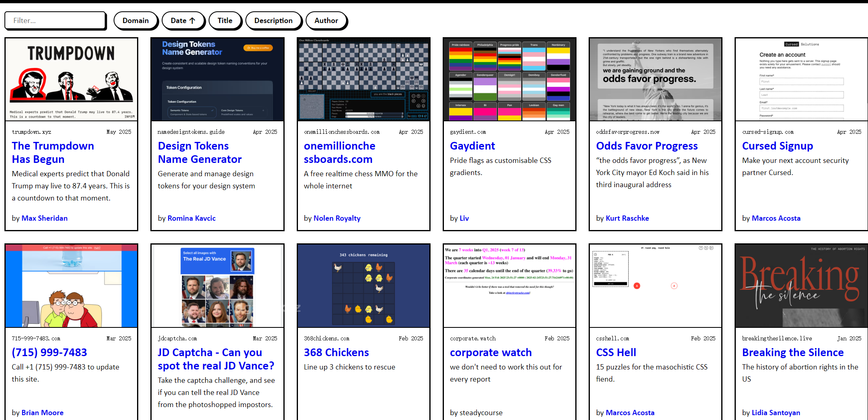Open the corporate watch thumbnail
This screenshot has width=868, height=420.
(x=510, y=286)
